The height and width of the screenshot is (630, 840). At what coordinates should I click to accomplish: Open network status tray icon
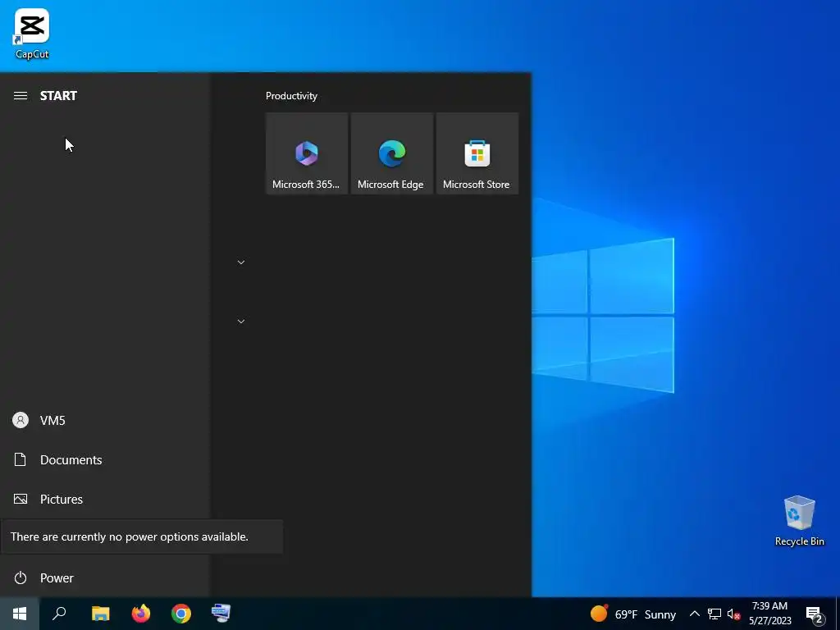[x=714, y=614]
